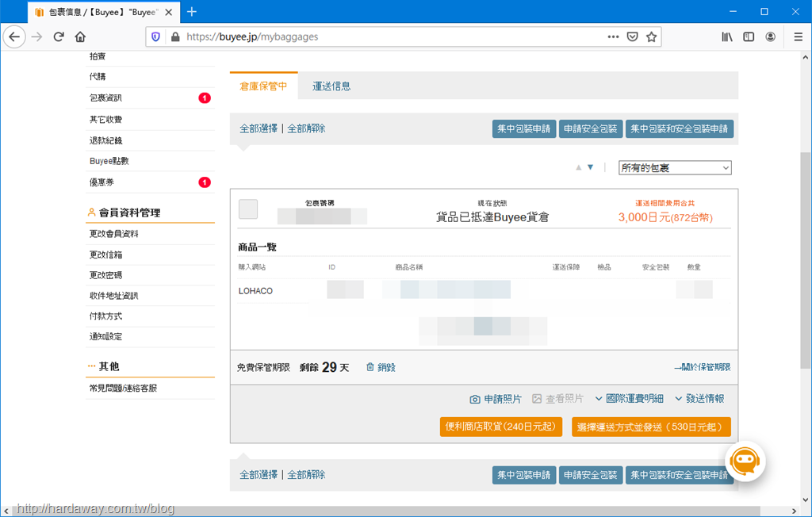The height and width of the screenshot is (517, 812).
Task: Switch to the 倉庫保管中 tab
Action: coord(263,86)
